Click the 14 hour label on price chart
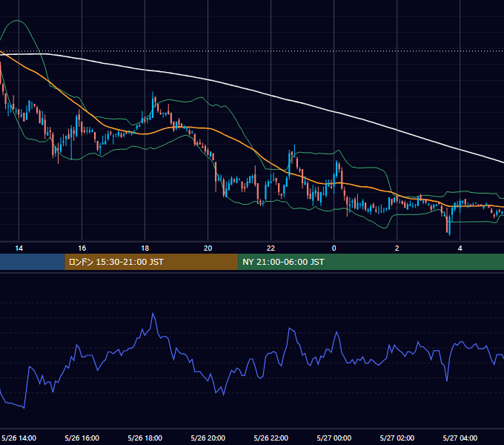The height and width of the screenshot is (445, 504). click(x=19, y=248)
